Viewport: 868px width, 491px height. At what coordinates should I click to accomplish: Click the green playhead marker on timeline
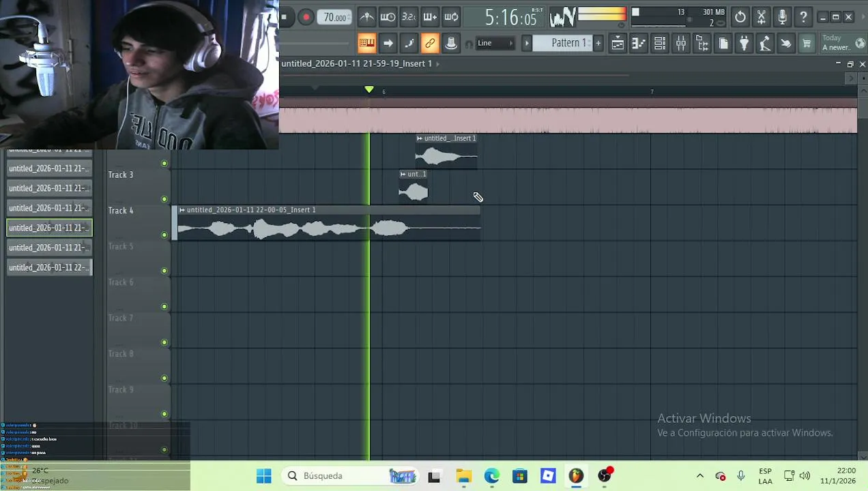[x=369, y=89]
